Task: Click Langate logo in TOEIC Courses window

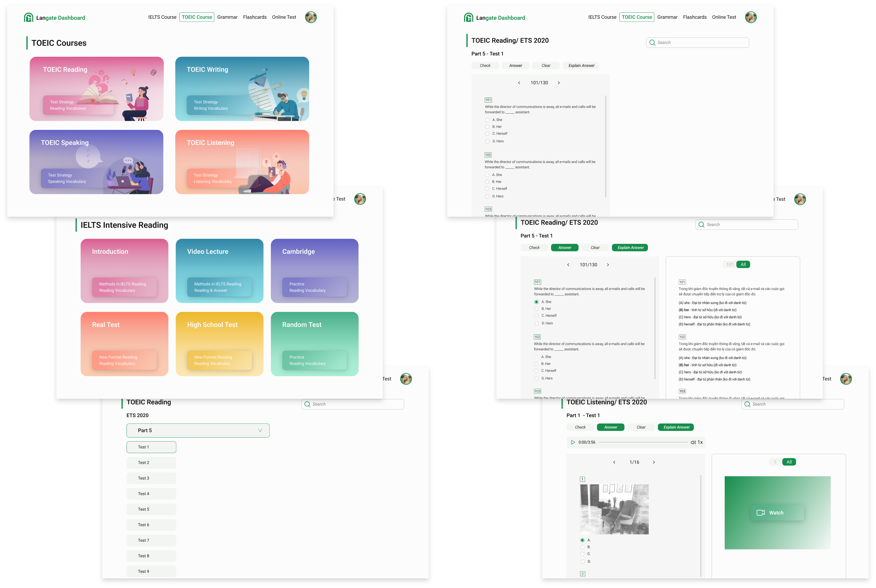Action: (x=29, y=17)
